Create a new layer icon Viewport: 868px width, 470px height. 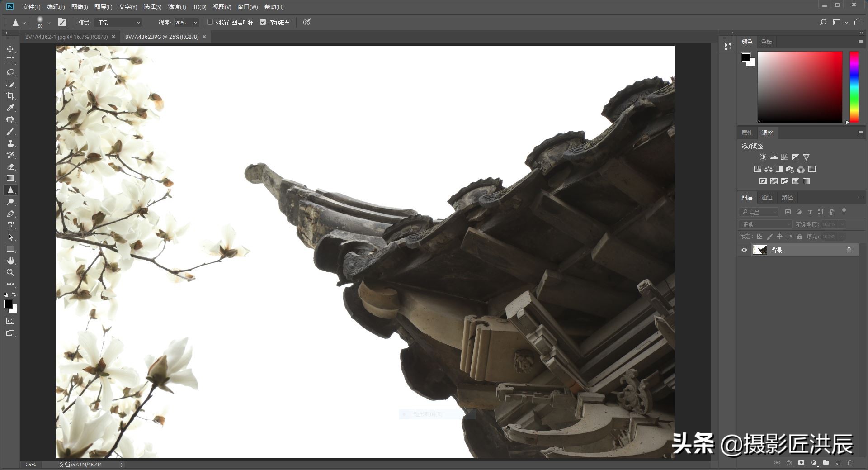point(838,463)
